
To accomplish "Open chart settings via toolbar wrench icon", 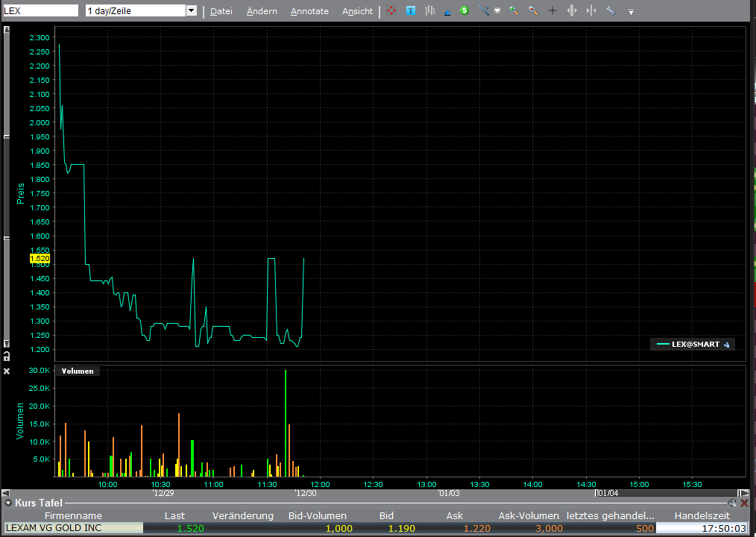I will coord(611,11).
